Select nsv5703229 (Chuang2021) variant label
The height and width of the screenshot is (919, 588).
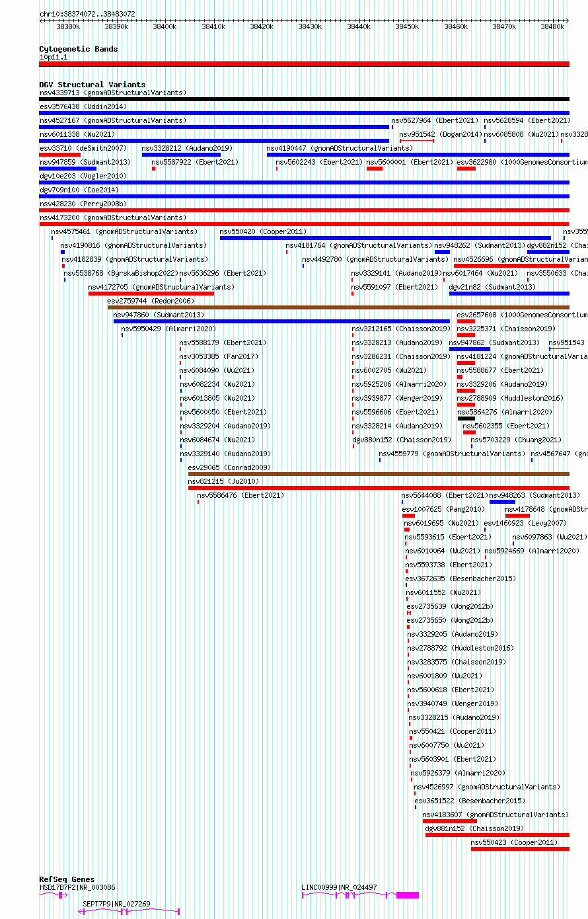517,440
